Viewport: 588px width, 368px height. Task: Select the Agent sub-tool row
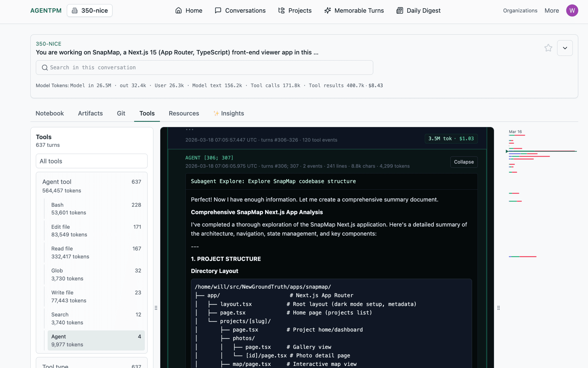coord(96,340)
